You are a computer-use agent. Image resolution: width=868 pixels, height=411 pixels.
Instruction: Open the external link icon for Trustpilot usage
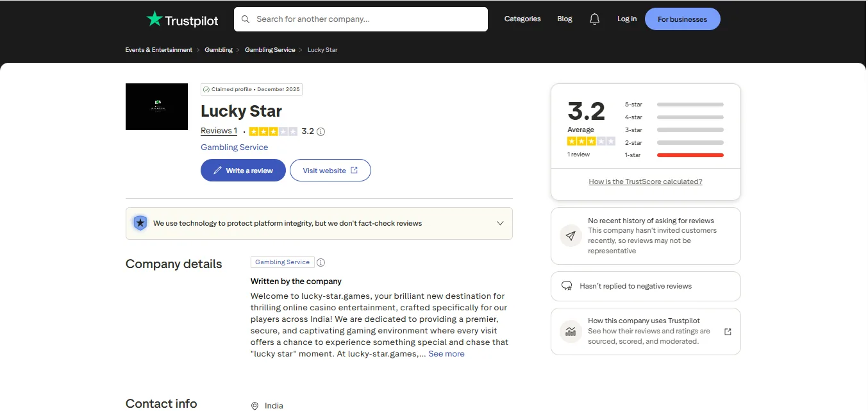tap(728, 331)
